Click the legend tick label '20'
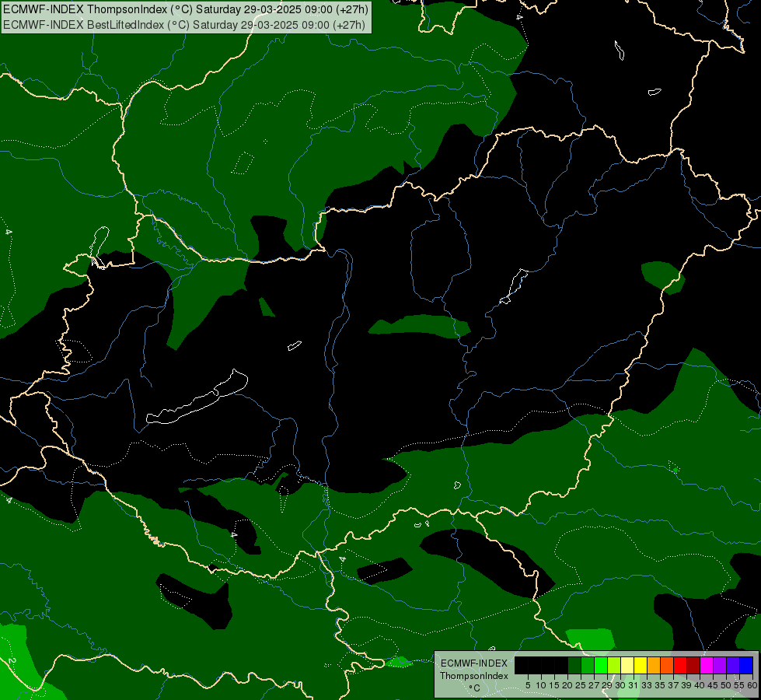This screenshot has height=700, width=761. tap(568, 685)
